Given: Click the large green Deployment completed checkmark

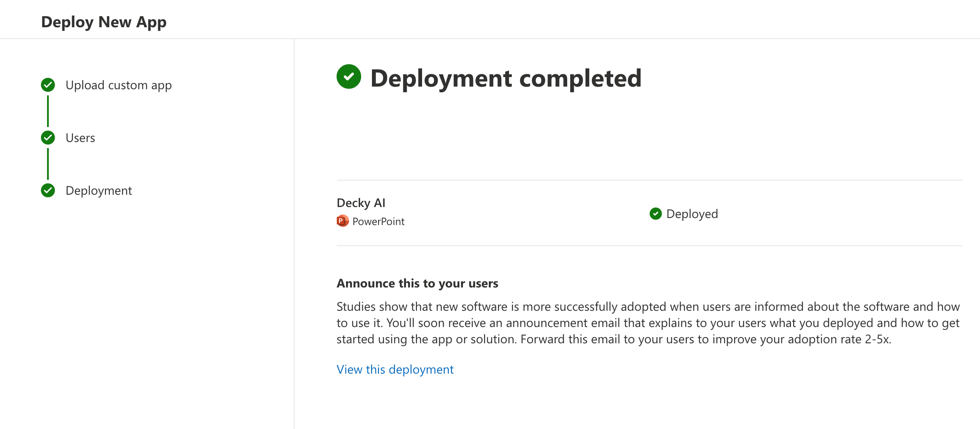Looking at the screenshot, I should coord(349,76).
